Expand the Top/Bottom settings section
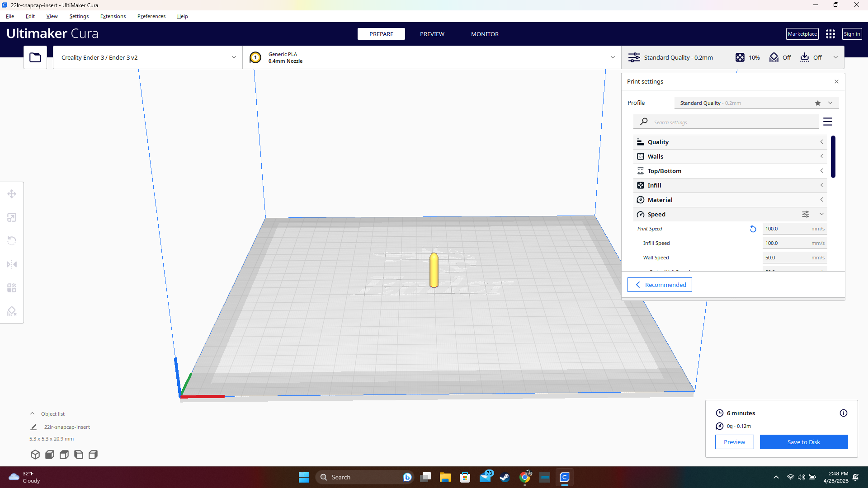The image size is (868, 488). coord(730,171)
